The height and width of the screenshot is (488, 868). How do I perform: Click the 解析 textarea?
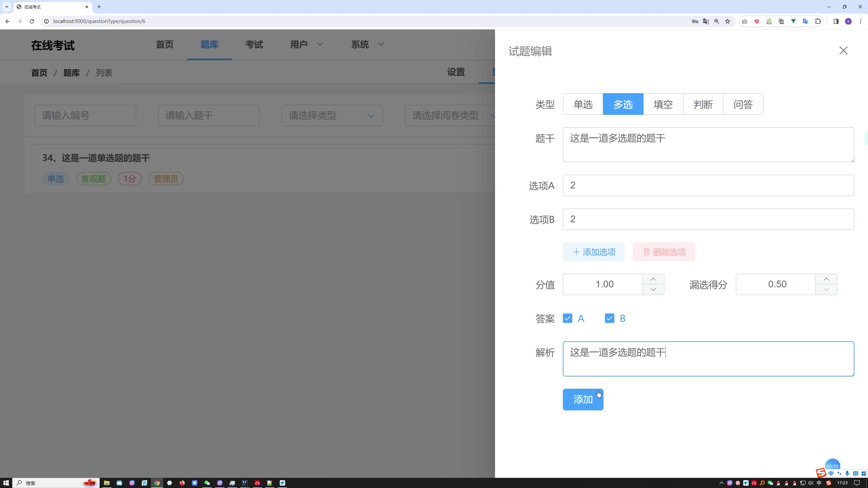click(709, 359)
